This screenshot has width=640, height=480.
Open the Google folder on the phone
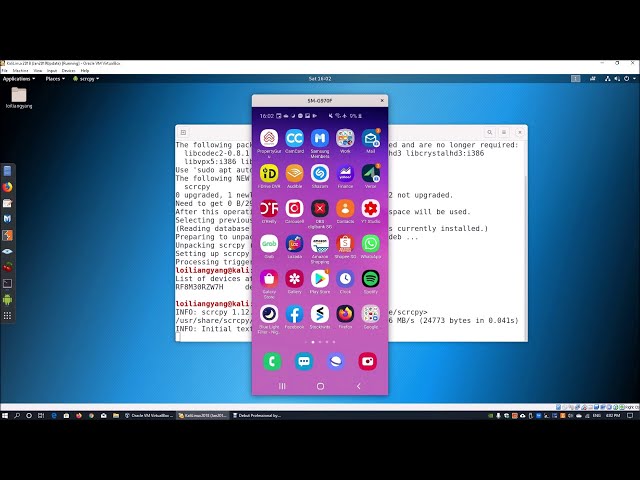pos(371,314)
